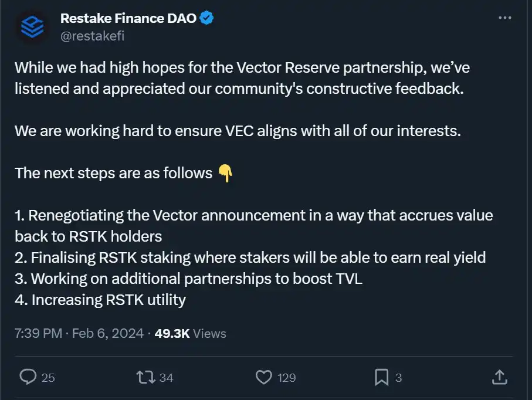Click the reply speech bubble icon
This screenshot has height=400, width=532.
tap(28, 377)
